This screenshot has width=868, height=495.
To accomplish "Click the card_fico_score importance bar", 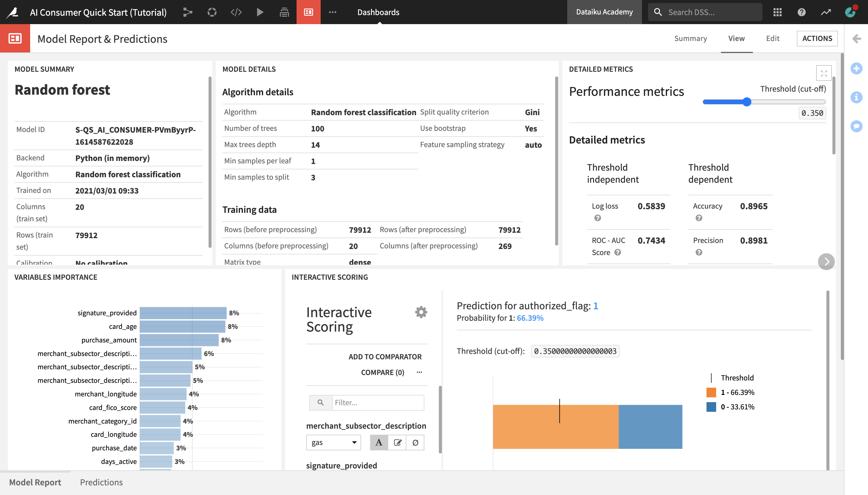I will 162,407.
